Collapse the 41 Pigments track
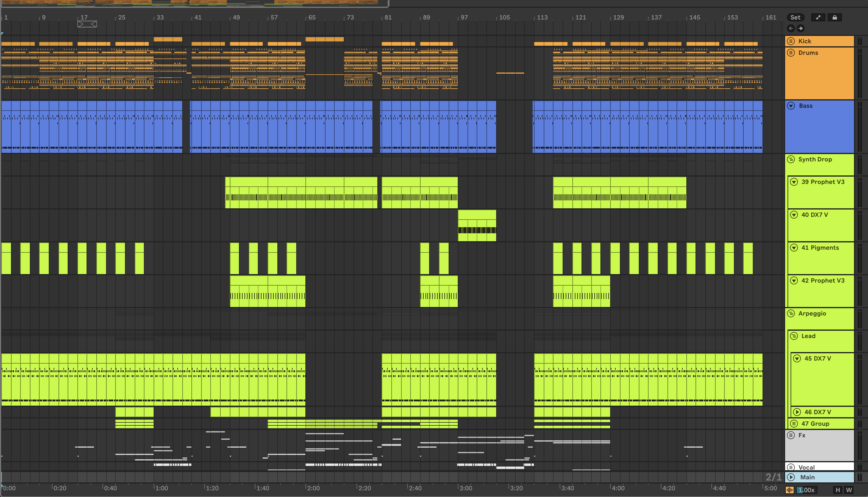The image size is (868, 497). pyautogui.click(x=794, y=248)
